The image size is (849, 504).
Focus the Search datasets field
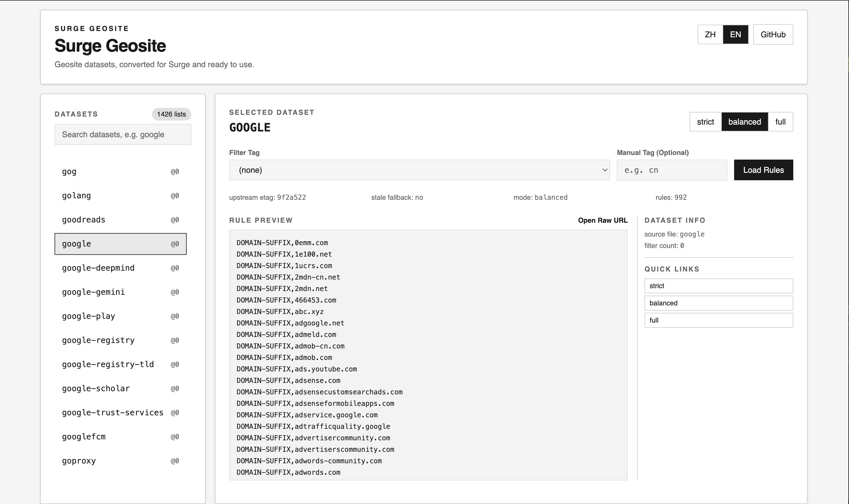[123, 135]
